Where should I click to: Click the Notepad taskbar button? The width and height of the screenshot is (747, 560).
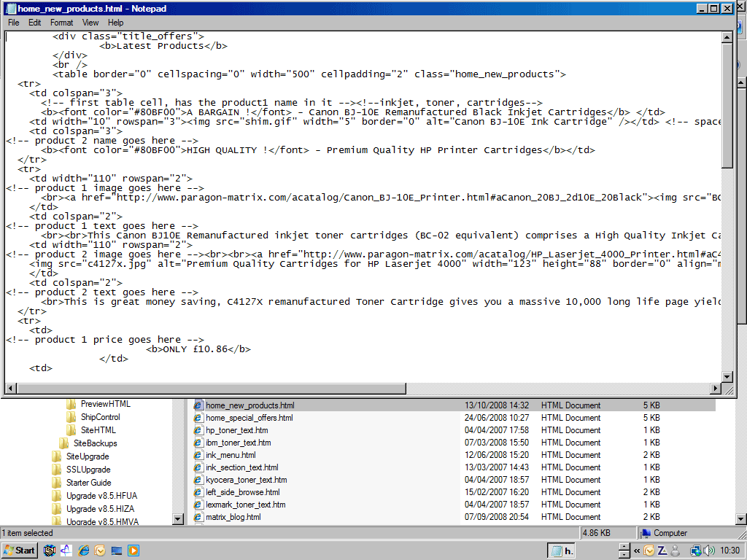pyautogui.click(x=562, y=551)
